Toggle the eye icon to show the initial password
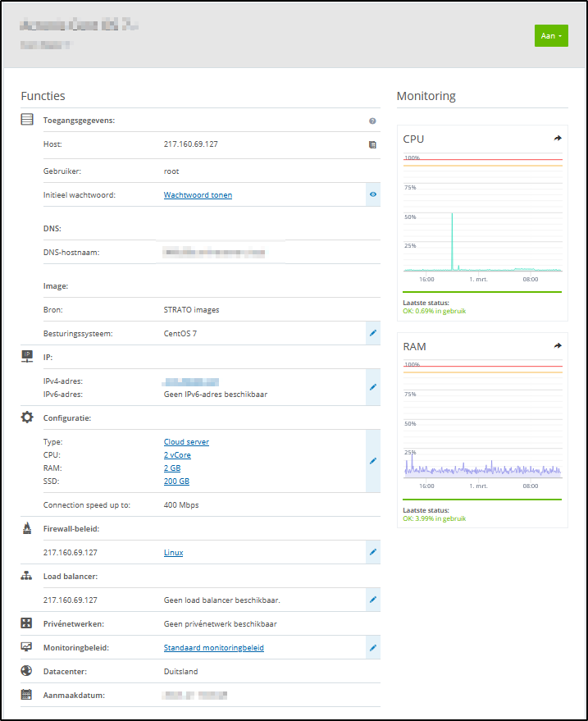Image resolution: width=588 pixels, height=721 pixels. click(x=372, y=195)
